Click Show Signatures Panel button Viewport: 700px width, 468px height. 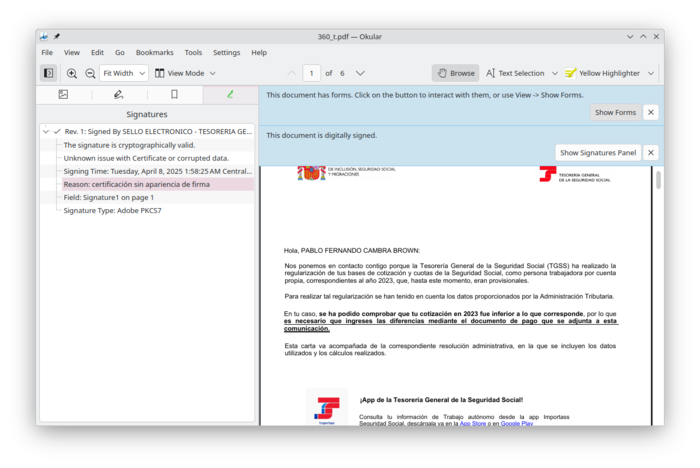[x=598, y=153]
